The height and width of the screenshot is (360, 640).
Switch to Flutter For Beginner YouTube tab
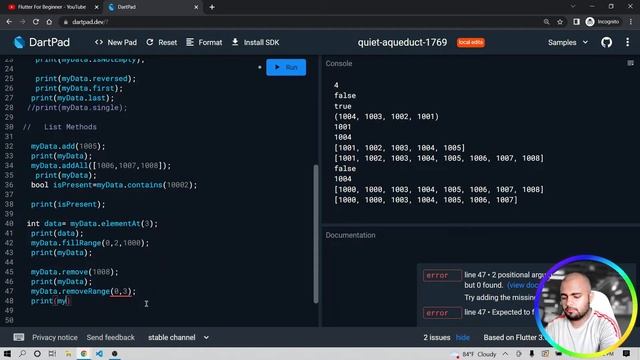point(51,7)
